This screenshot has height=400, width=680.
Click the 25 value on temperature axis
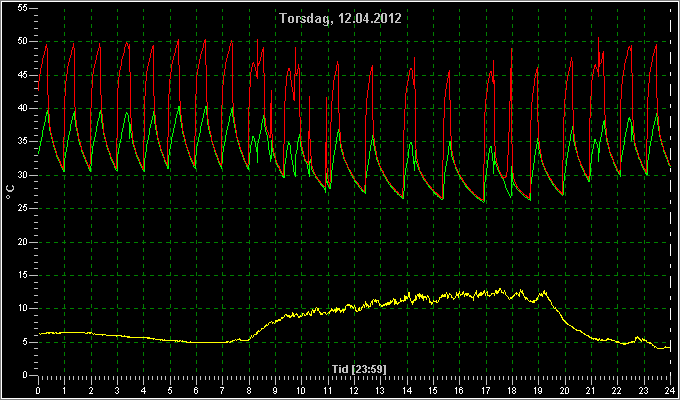[x=23, y=209]
